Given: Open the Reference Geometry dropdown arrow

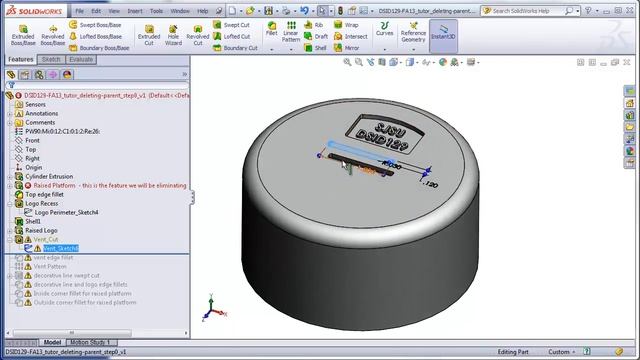Looking at the screenshot, I should tap(413, 49).
